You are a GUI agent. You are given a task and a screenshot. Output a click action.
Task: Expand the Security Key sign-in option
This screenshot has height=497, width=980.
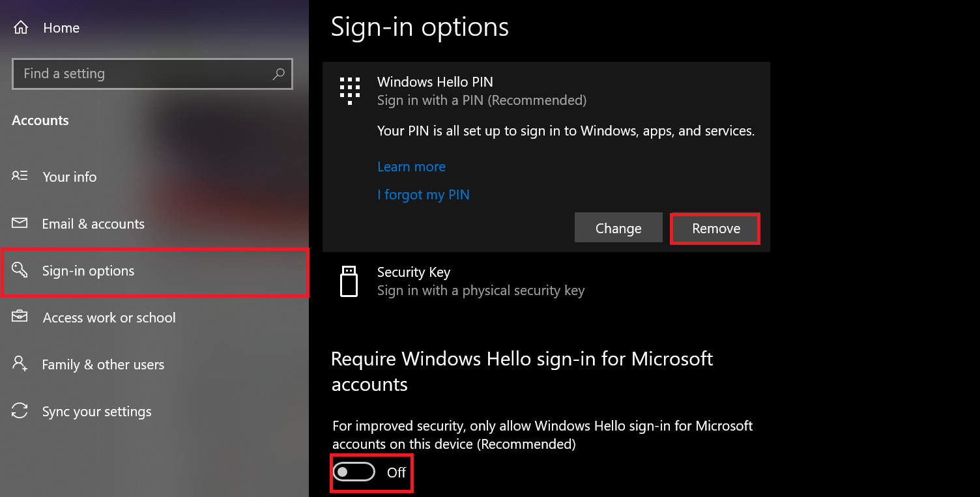pos(546,281)
